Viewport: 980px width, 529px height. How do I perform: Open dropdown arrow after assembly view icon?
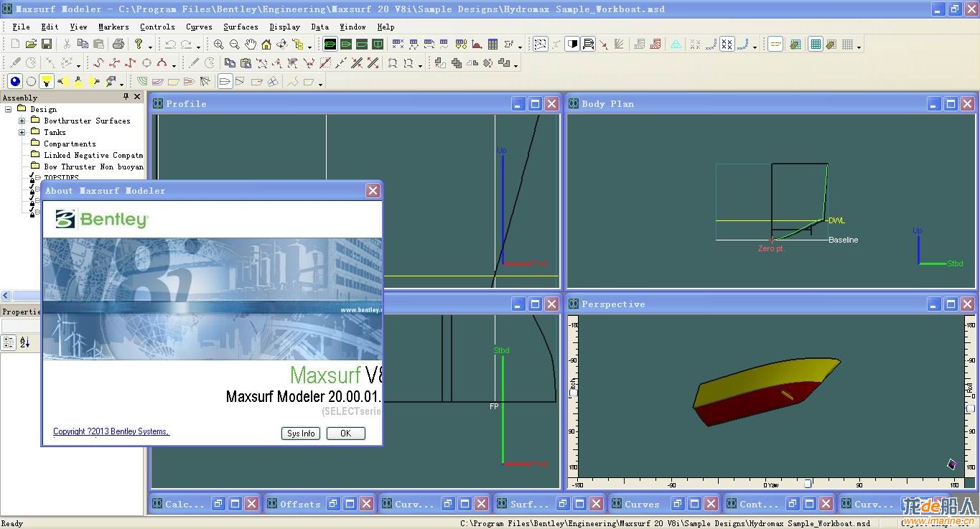pos(309,47)
